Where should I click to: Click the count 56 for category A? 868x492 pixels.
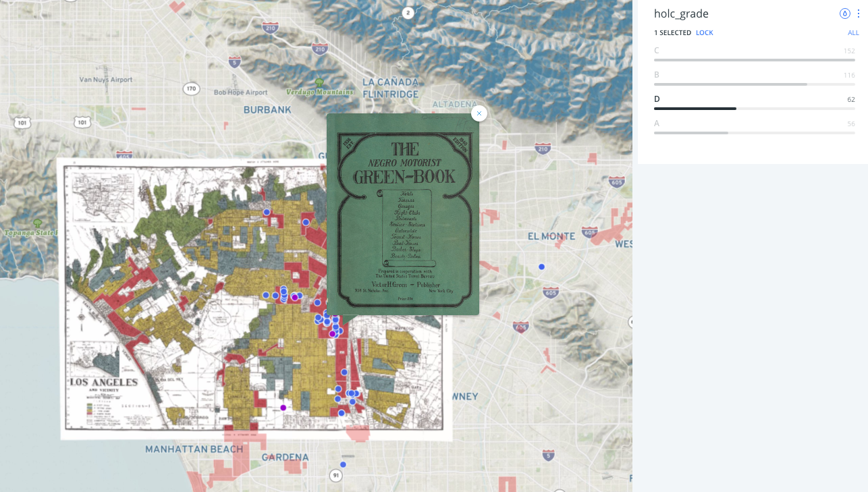tap(851, 124)
